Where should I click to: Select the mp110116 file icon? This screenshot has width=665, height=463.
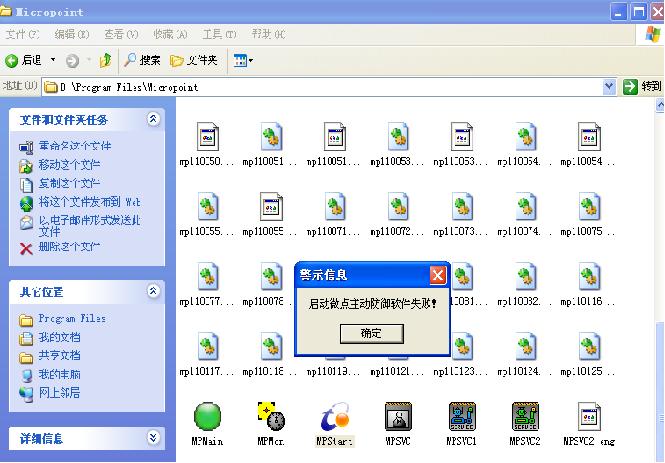tap(589, 276)
